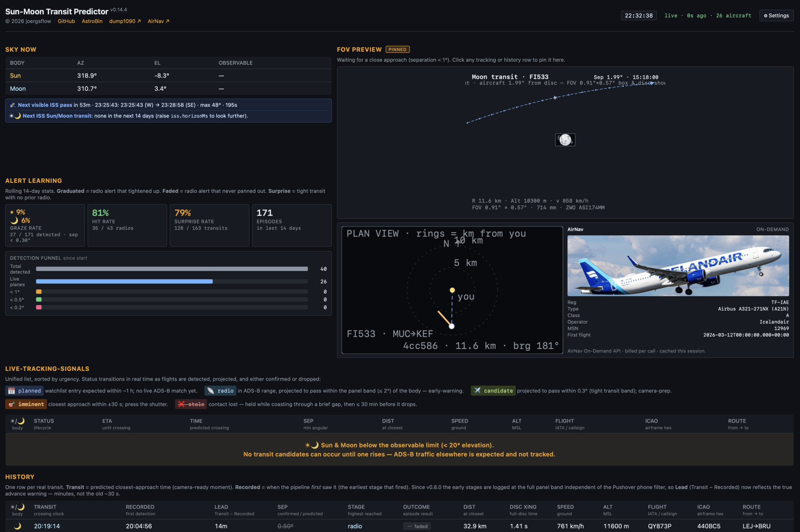Click the TRANSIT column header in History
The image size is (800, 532).
point(49,510)
